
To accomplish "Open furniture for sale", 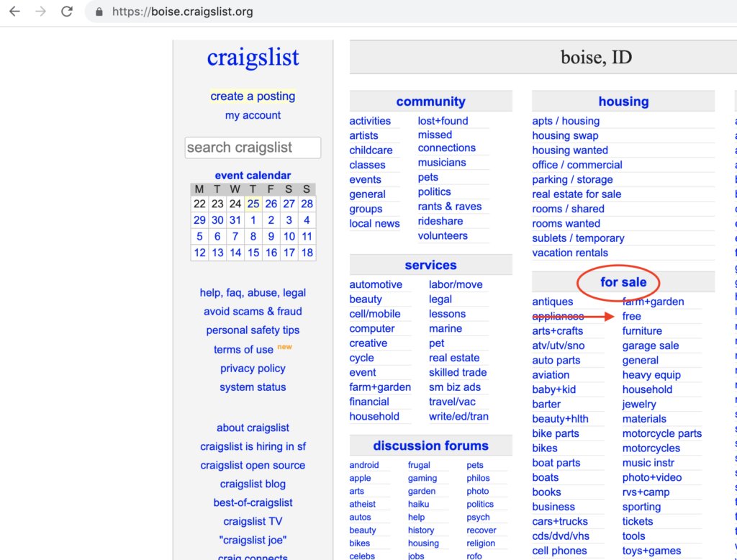I will click(642, 331).
